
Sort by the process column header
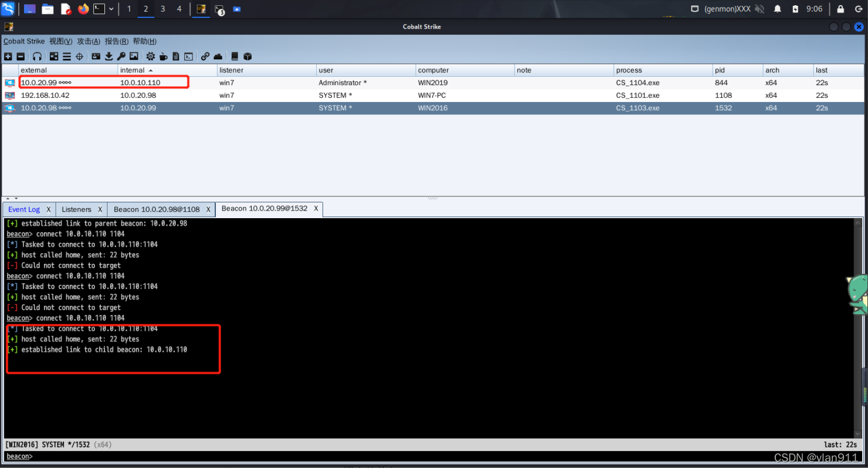[x=663, y=70]
